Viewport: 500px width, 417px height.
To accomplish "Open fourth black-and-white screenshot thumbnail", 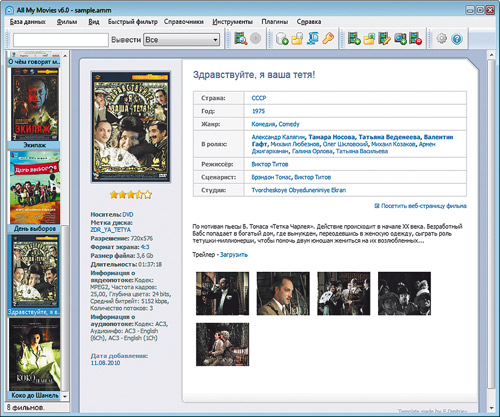I will click(404, 293).
